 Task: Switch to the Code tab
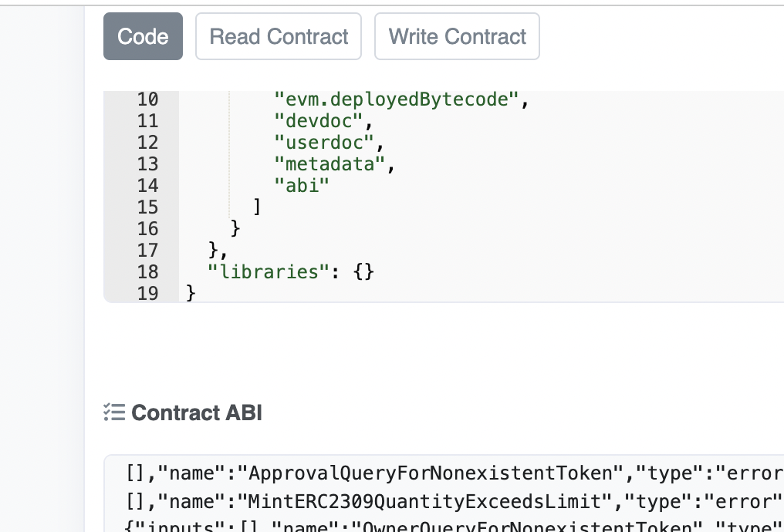pyautogui.click(x=143, y=36)
